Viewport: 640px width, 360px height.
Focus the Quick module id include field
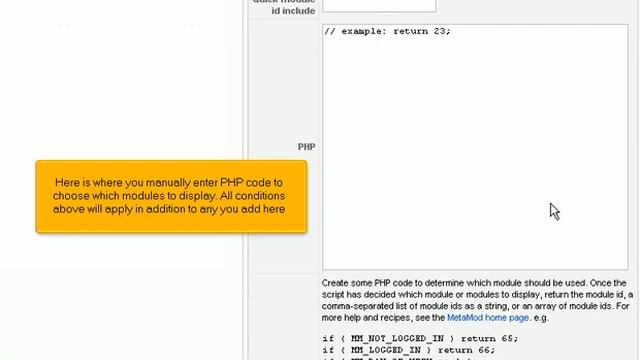point(379,6)
